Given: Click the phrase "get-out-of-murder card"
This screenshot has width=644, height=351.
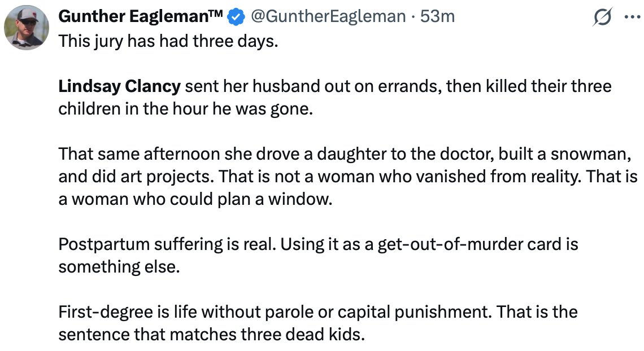Looking at the screenshot, I should click(469, 244).
